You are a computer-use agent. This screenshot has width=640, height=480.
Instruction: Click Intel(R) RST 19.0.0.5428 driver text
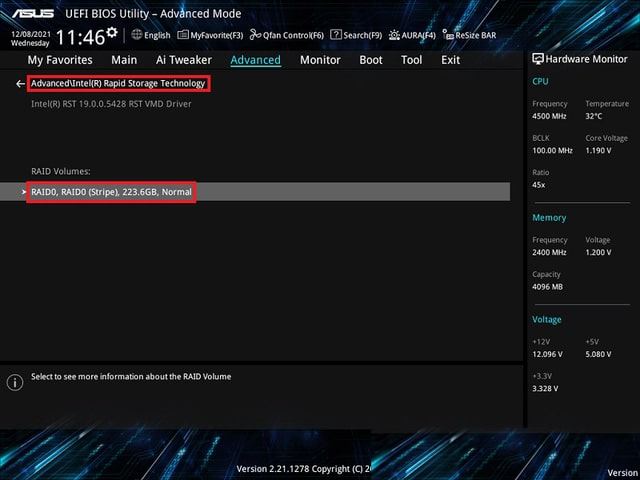point(111,104)
